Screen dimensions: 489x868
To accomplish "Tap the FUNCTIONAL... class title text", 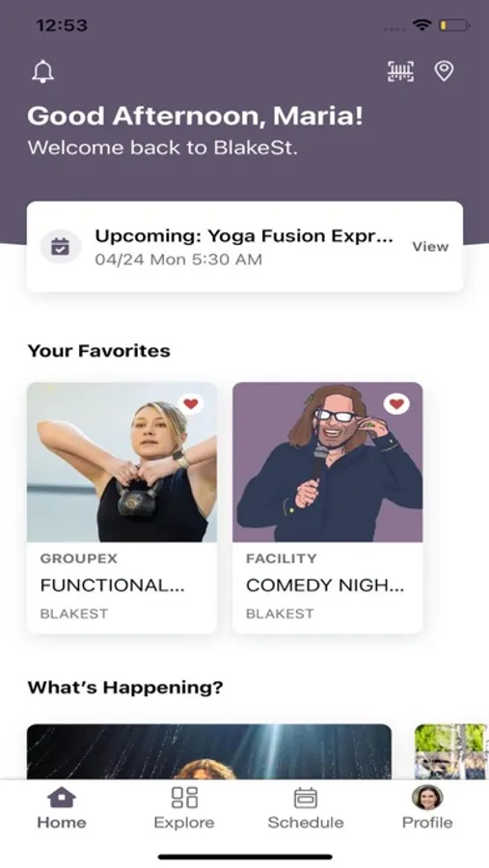I will (x=113, y=585).
